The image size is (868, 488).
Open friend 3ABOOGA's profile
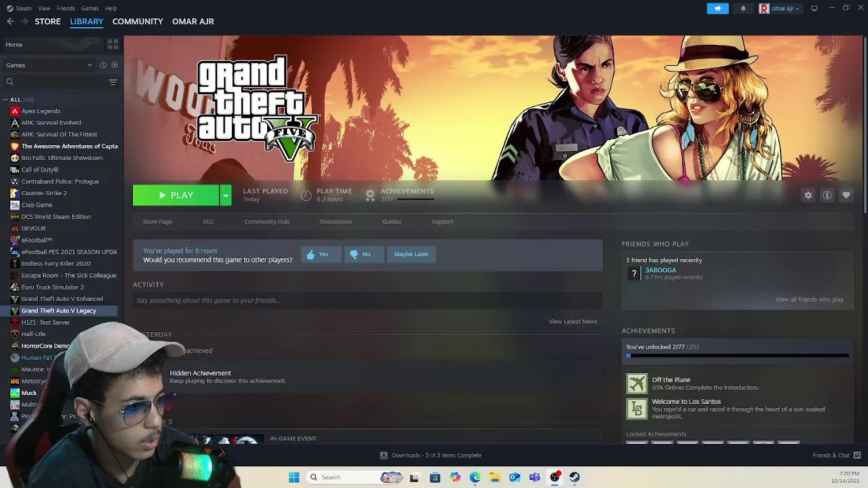(660, 270)
